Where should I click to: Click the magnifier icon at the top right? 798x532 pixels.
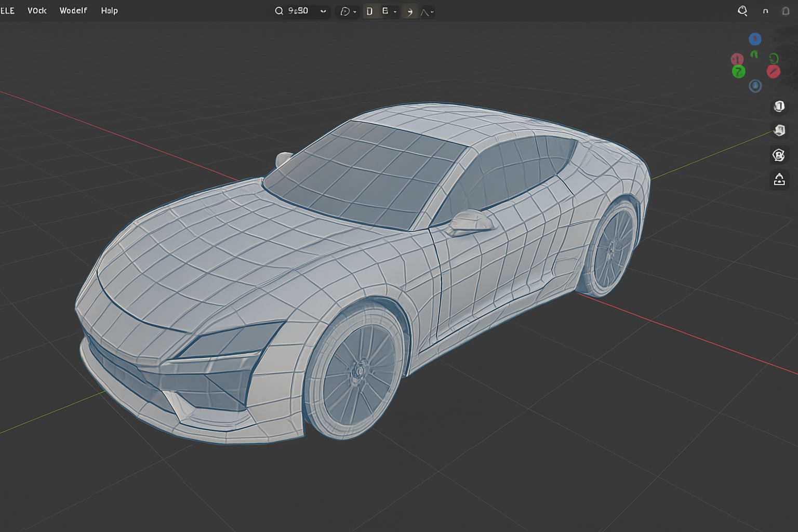742,11
